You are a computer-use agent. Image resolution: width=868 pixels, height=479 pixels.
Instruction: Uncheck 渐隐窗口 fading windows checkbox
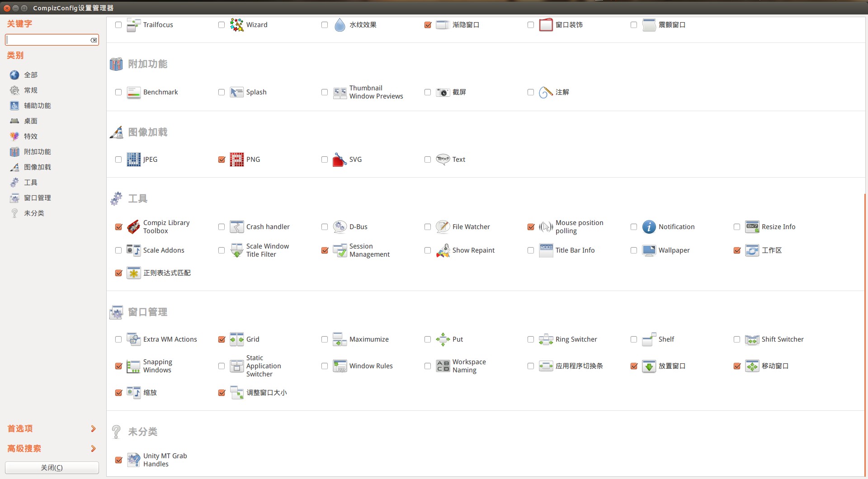(x=428, y=25)
